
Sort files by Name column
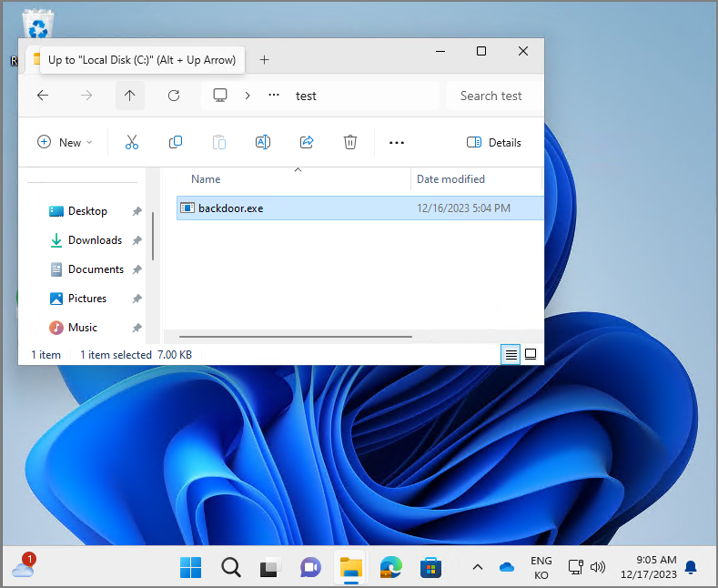(x=206, y=179)
